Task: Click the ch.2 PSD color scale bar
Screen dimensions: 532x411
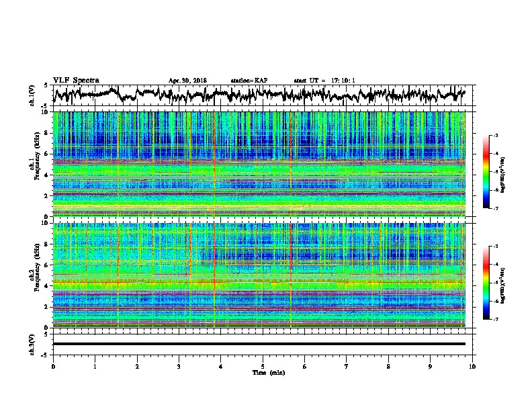Action: 486,283
